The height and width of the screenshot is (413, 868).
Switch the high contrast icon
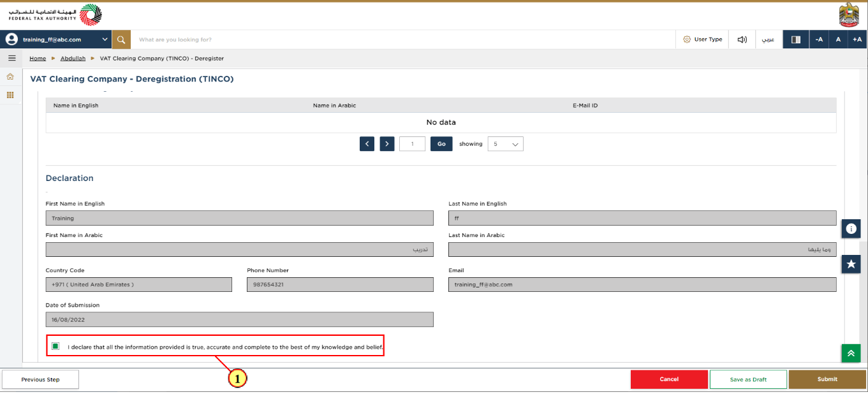(796, 40)
